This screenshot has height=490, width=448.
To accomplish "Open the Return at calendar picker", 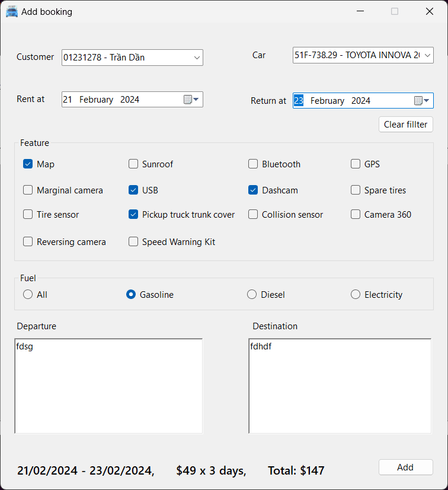I will click(421, 101).
